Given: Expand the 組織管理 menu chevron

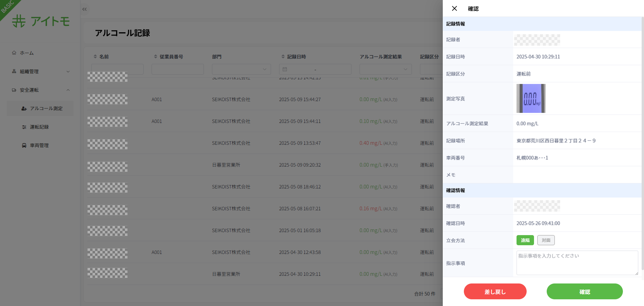Looking at the screenshot, I should pos(68,72).
